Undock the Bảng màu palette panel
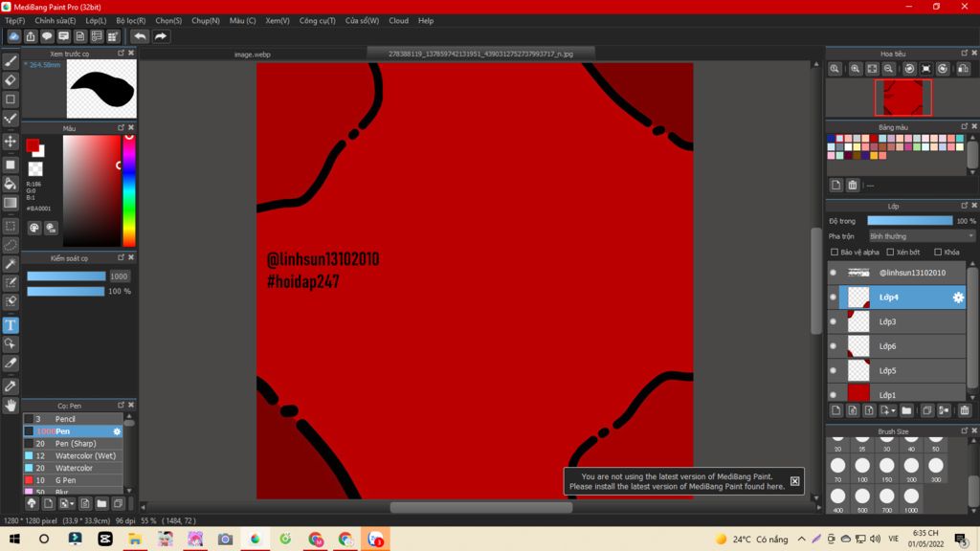The image size is (980, 551). (x=964, y=127)
